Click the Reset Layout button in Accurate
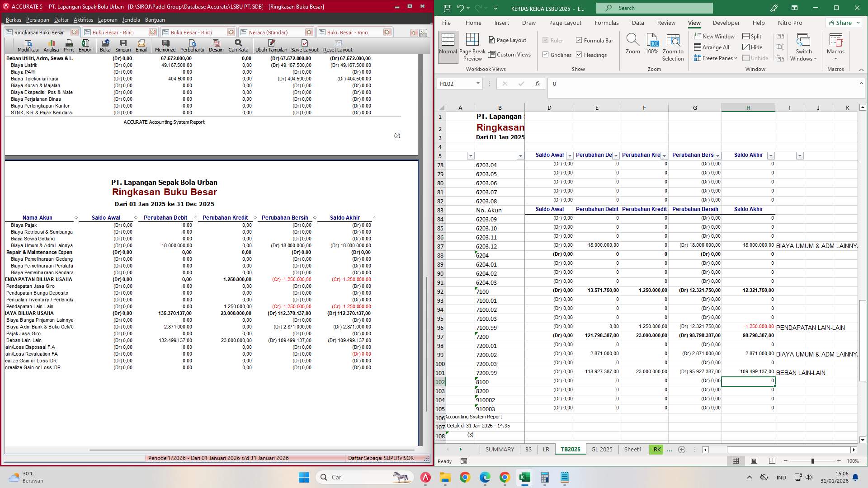Image resolution: width=868 pixels, height=488 pixels. pos(337,45)
